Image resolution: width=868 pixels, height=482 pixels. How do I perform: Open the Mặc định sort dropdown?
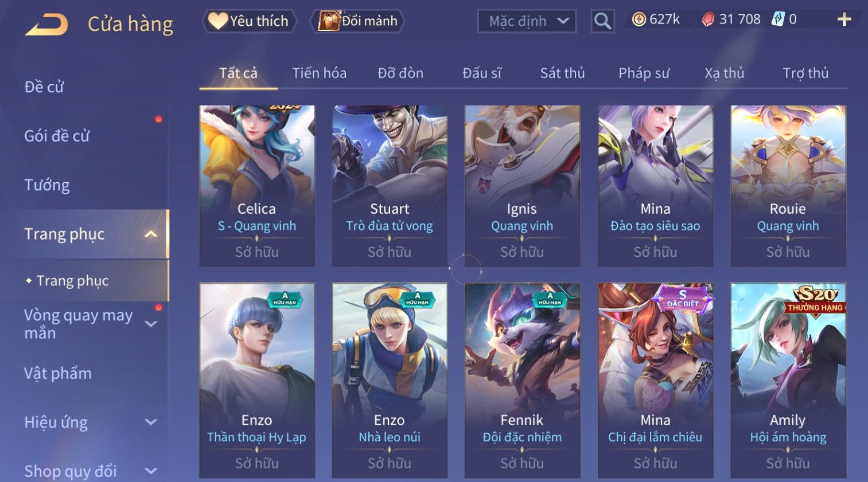tap(527, 21)
